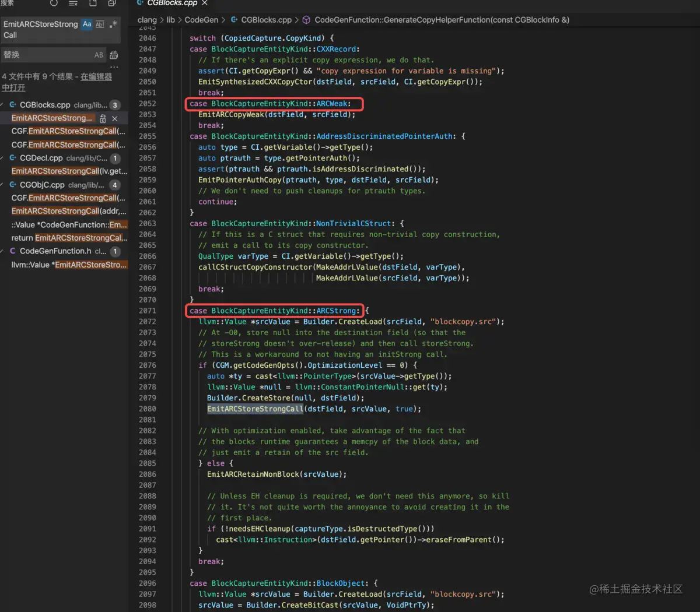Click 'EmitSynthesizedCXXCopyCtor' in code
The image size is (700, 612).
coord(255,82)
